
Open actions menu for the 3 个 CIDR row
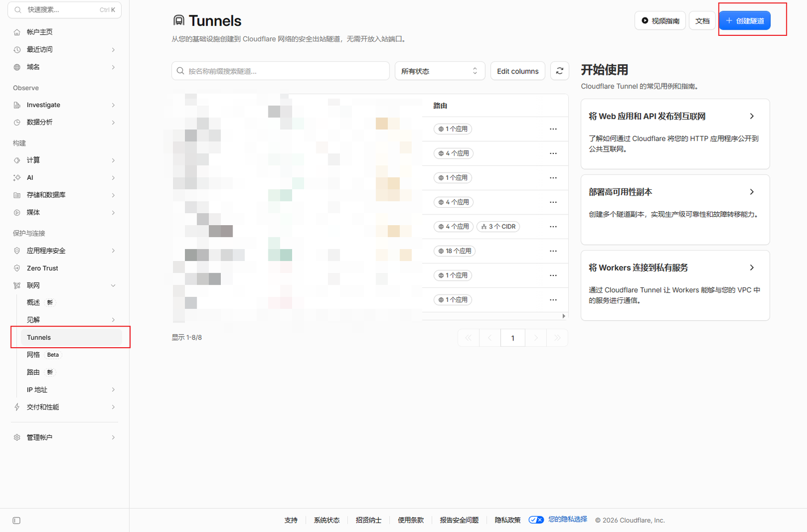click(x=553, y=227)
